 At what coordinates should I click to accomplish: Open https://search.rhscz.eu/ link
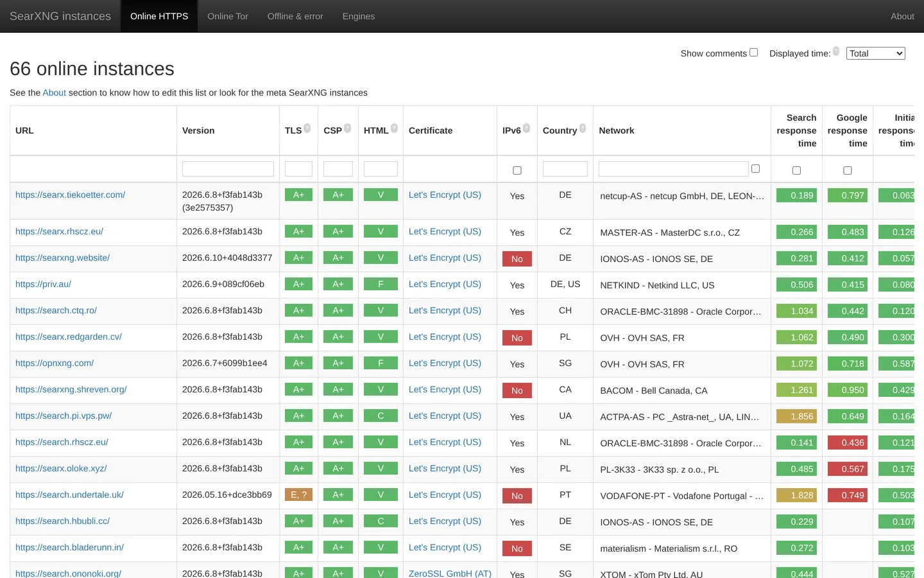[x=62, y=442]
